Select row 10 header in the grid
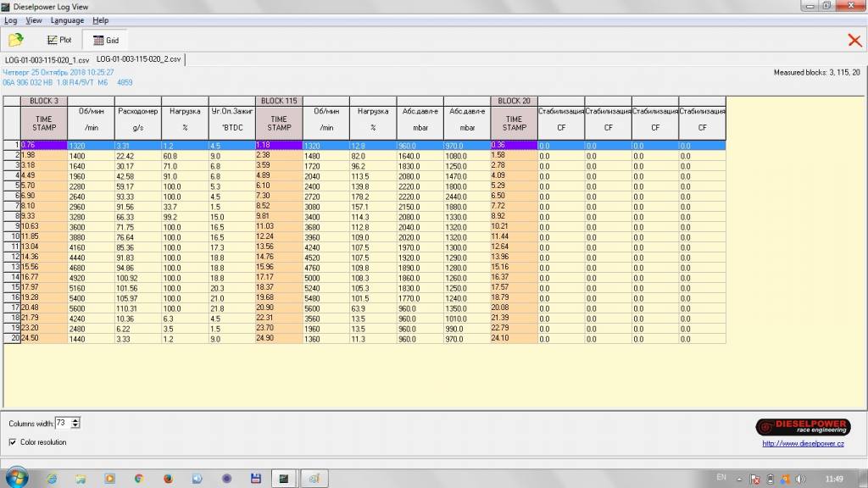Image resolution: width=868 pixels, height=488 pixels. (14, 226)
